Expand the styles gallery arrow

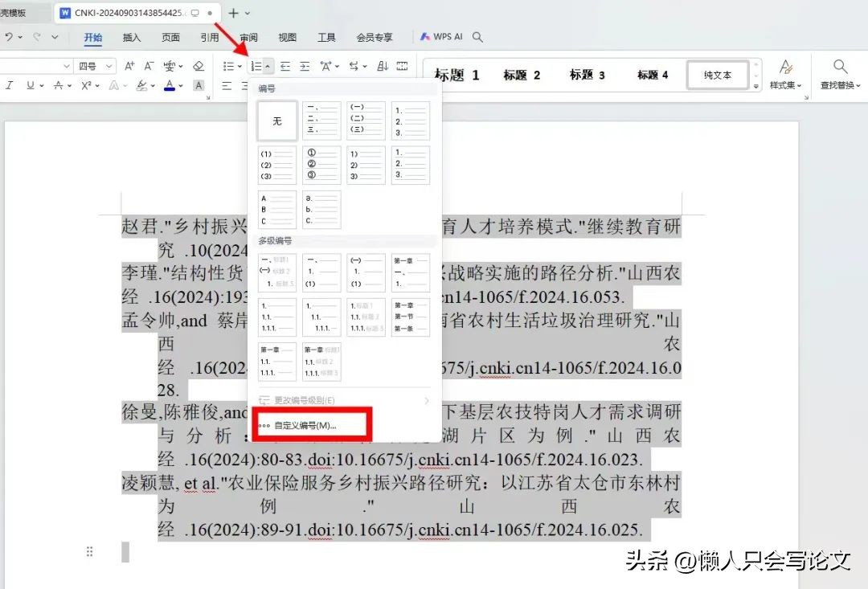tap(755, 86)
